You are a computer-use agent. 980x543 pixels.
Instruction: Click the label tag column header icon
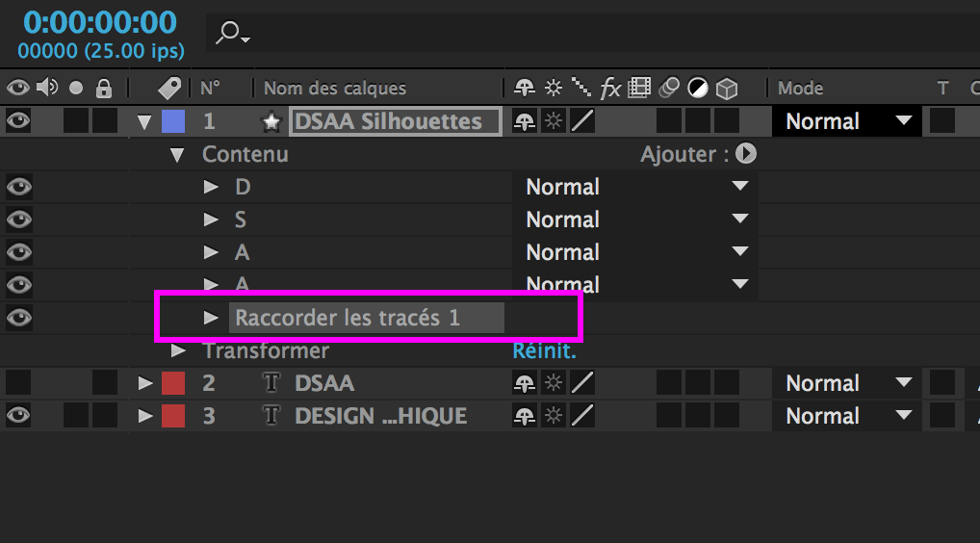pyautogui.click(x=169, y=89)
